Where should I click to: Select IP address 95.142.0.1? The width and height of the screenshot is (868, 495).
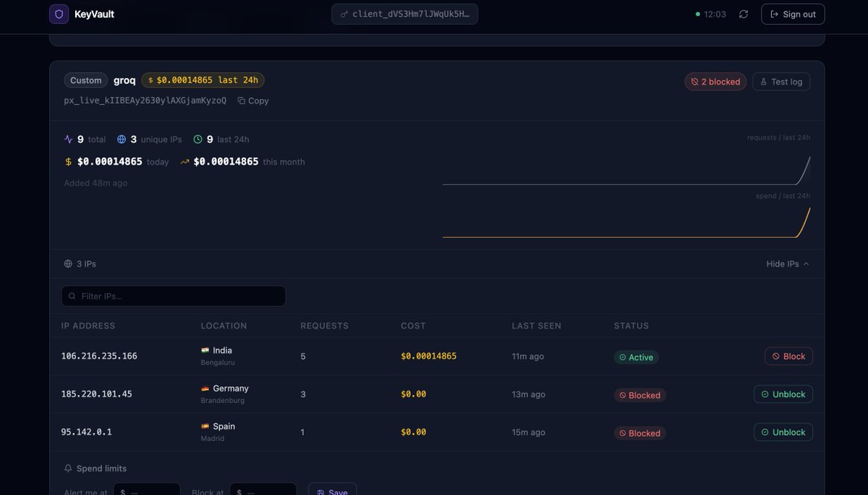(87, 432)
